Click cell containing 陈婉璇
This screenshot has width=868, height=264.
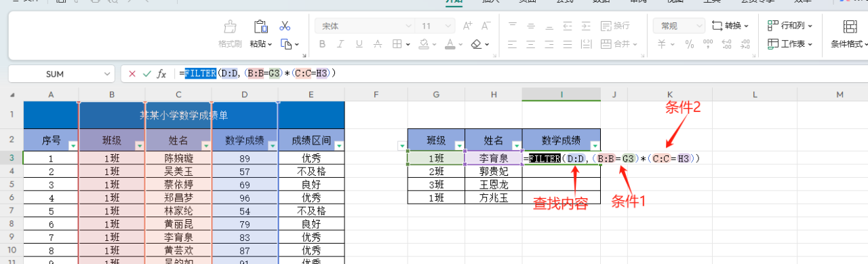(178, 157)
